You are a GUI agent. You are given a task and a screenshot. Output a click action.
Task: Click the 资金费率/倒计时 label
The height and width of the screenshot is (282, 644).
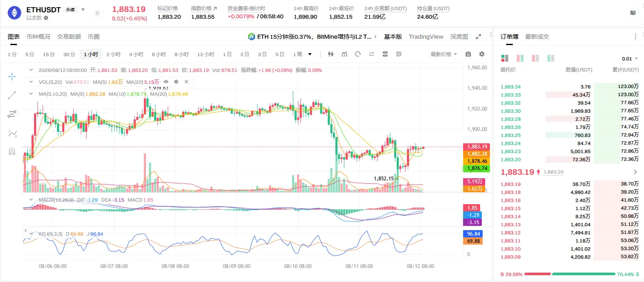click(246, 9)
